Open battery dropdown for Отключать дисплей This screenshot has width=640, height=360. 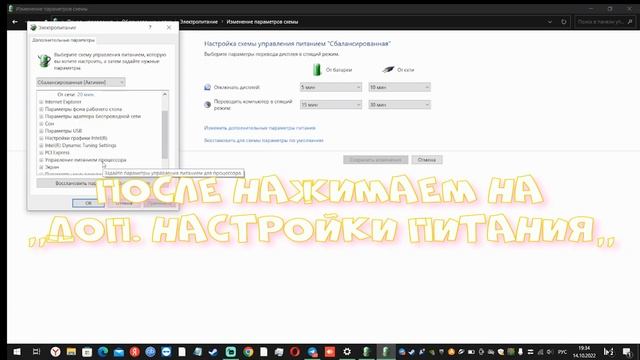[331, 87]
